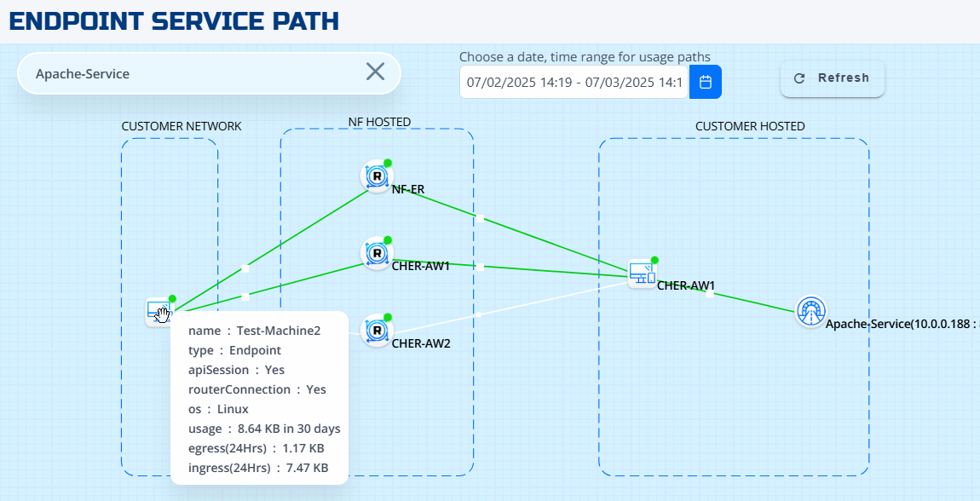Click the Choose a date, time range label
980x501 pixels.
[x=585, y=56]
